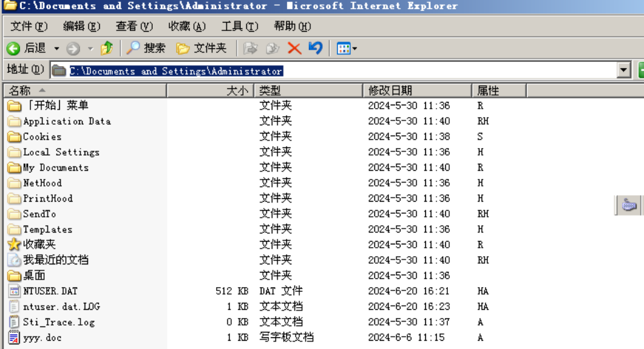
Task: Select the NetHood folder icon
Action: (14, 183)
